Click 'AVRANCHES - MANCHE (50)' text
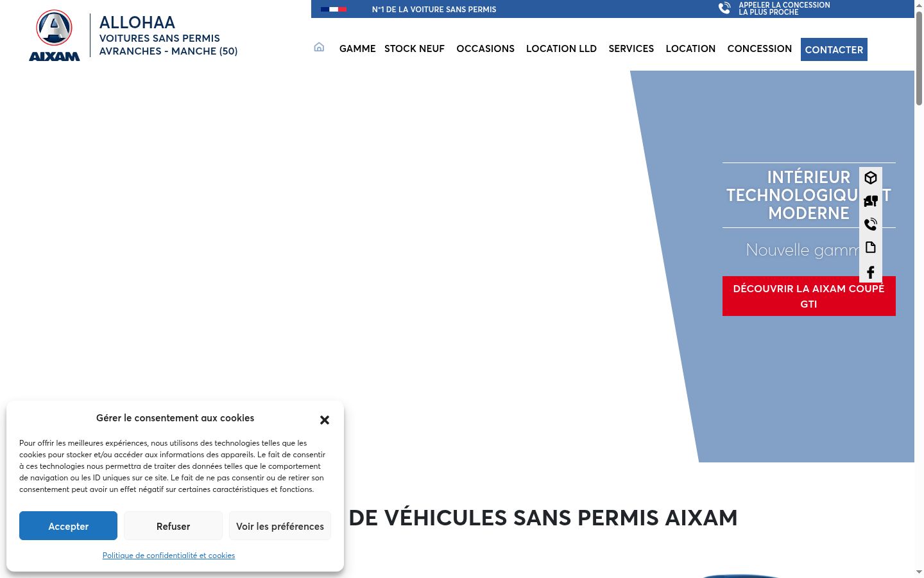The height and width of the screenshot is (578, 924). pyautogui.click(x=169, y=51)
